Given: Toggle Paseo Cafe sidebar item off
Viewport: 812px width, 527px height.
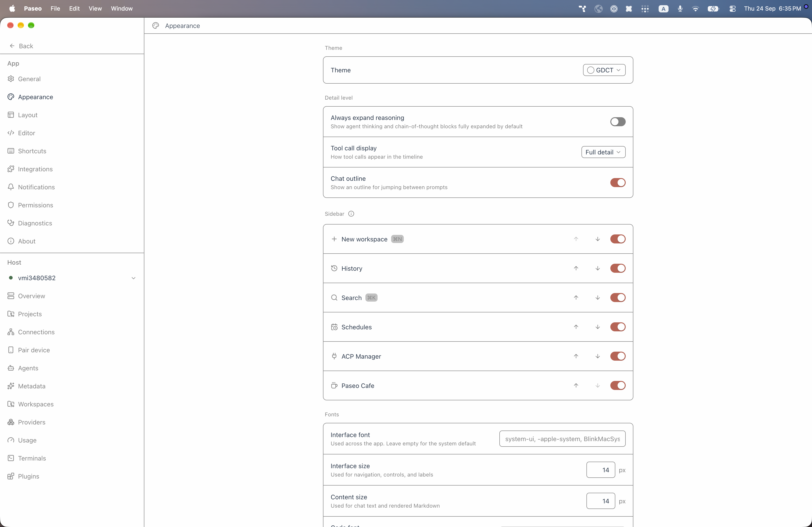Looking at the screenshot, I should tap(618, 385).
